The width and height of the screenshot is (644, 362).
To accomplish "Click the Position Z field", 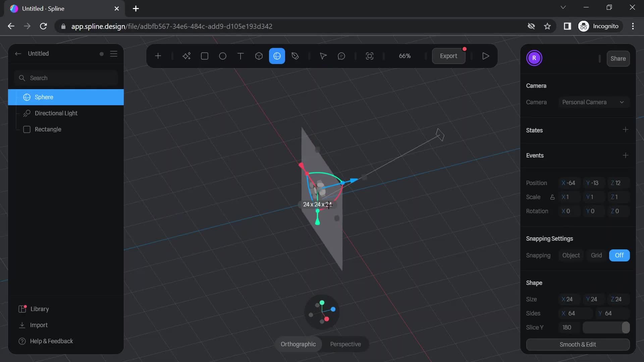I will 618,183.
